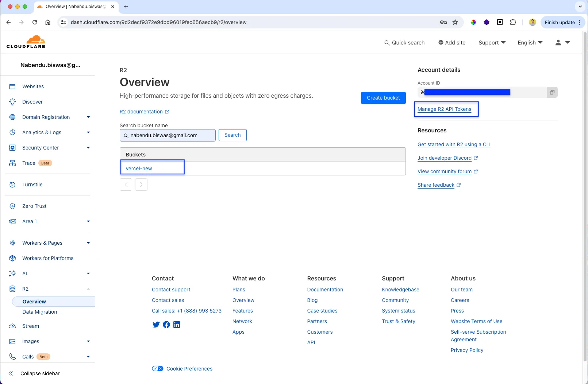Screen dimensions: 588x384
Task: Click the AI sparkle icon
Action: [12, 274]
